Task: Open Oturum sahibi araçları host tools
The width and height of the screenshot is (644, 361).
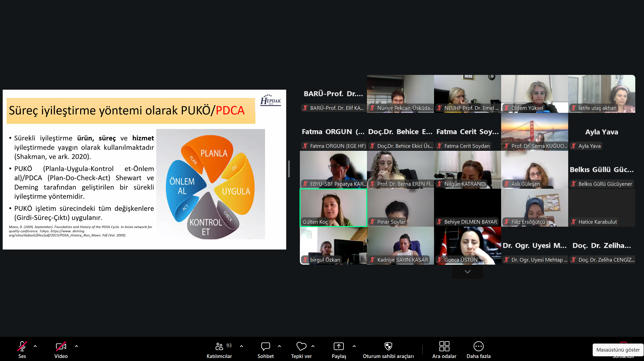Action: (388, 349)
